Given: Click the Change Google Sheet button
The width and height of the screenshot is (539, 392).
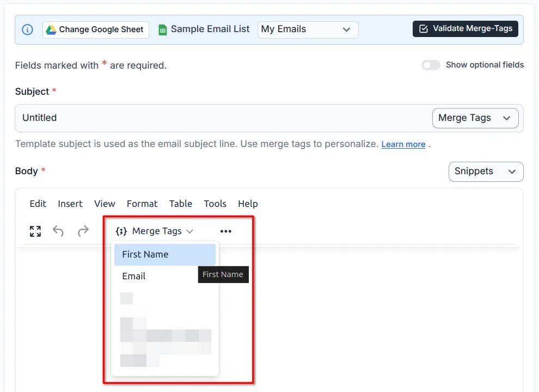Looking at the screenshot, I should pos(95,29).
